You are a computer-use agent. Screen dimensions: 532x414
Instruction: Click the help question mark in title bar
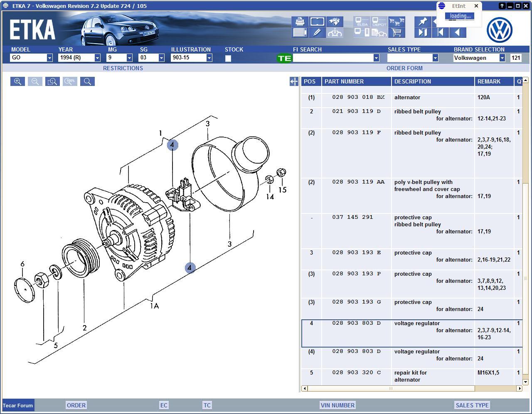502,6
